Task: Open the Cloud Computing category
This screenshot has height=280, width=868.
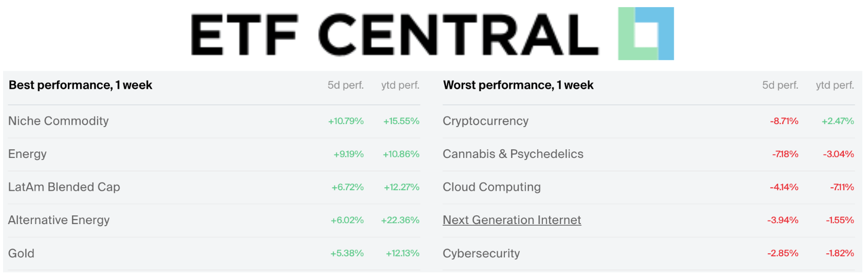Action: pos(492,187)
